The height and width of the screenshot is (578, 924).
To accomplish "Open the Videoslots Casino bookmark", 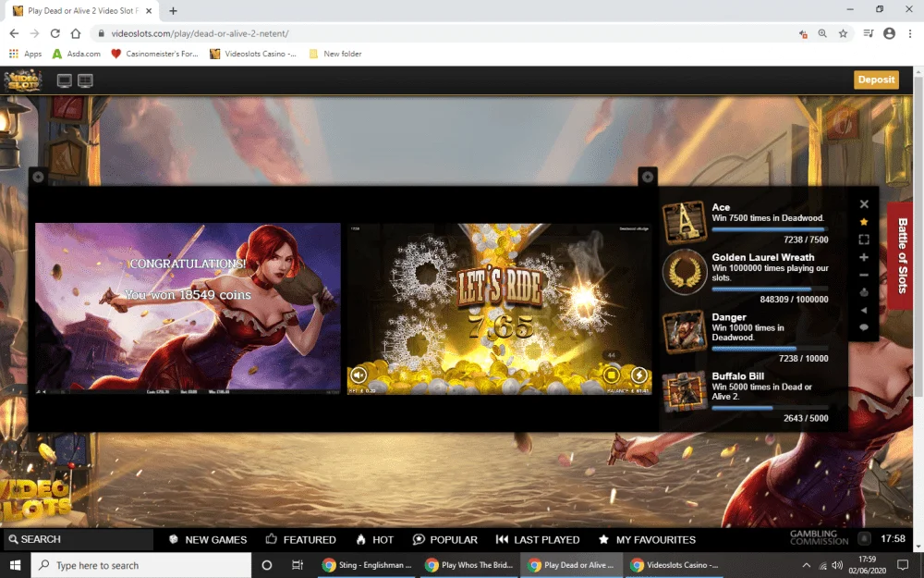I will point(253,54).
